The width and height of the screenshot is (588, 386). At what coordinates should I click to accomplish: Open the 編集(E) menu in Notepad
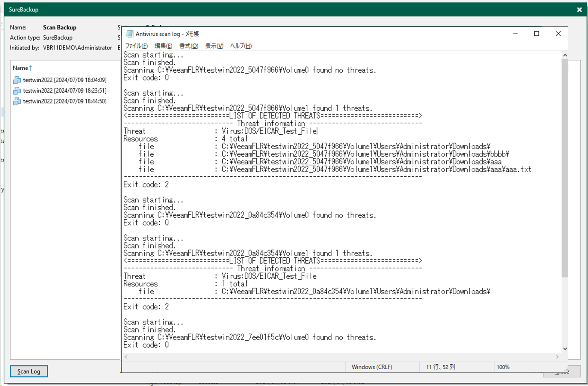(x=163, y=46)
